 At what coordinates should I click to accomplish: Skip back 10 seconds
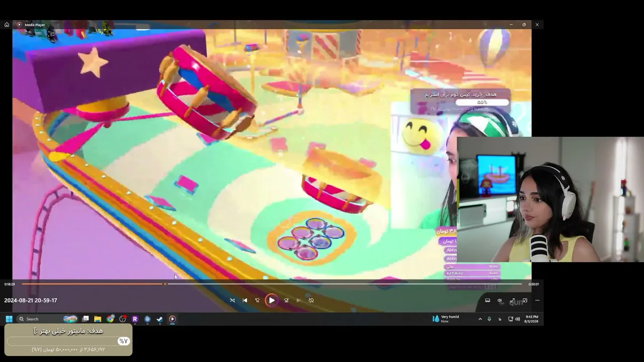(257, 301)
